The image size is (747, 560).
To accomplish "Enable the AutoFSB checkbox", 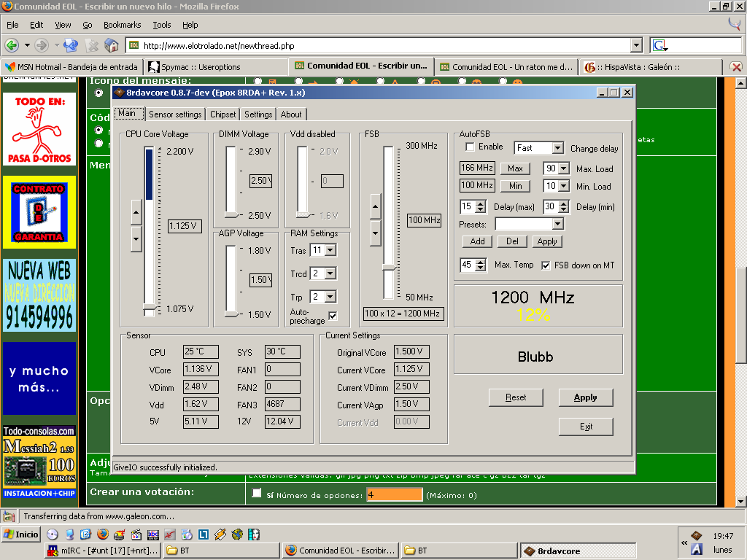I will (471, 147).
